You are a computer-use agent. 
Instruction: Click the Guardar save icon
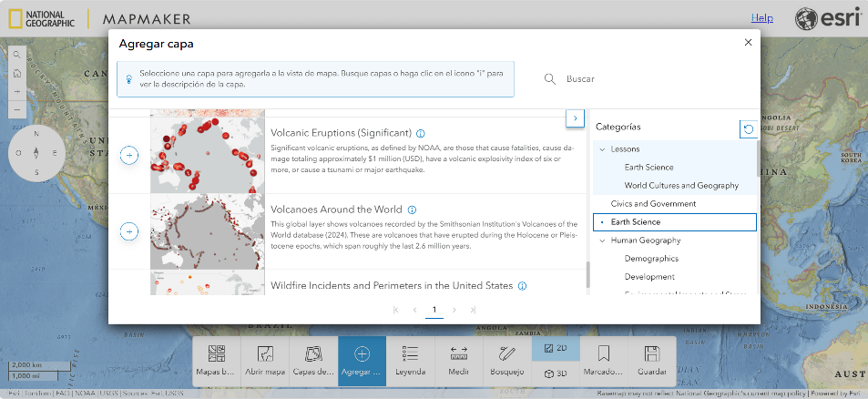coord(651,361)
